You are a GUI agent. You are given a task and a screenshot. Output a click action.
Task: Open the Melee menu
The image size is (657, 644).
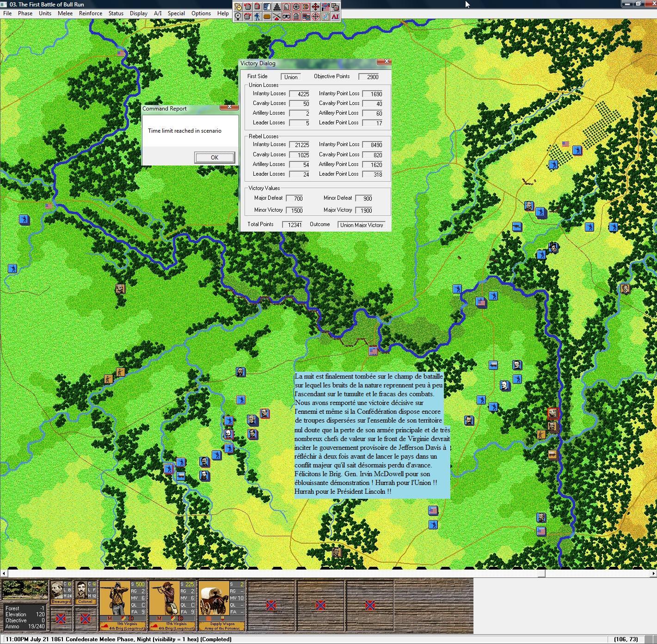65,13
